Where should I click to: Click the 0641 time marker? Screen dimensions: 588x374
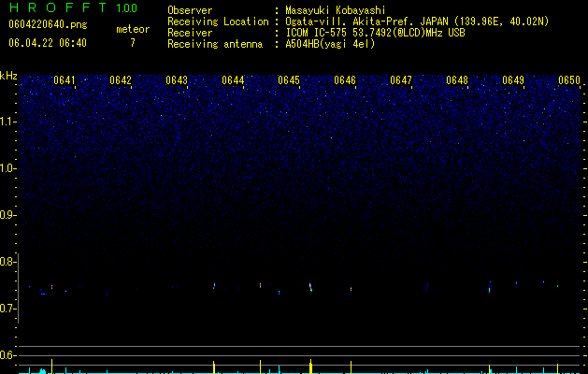point(65,80)
